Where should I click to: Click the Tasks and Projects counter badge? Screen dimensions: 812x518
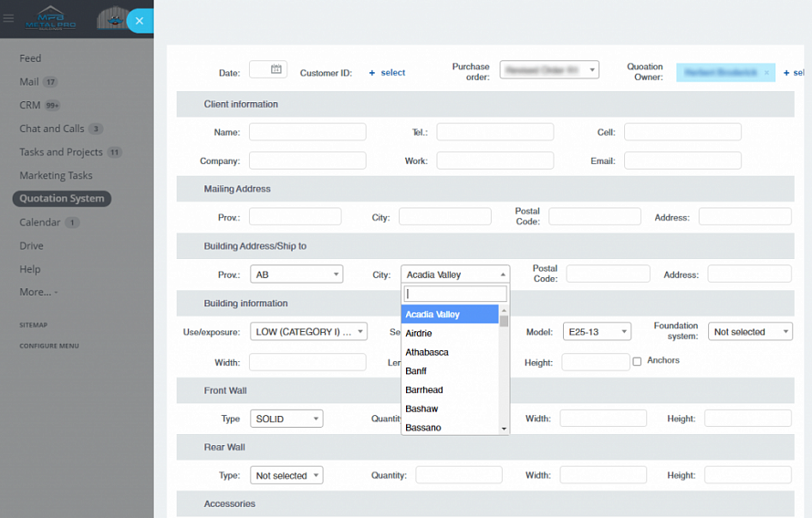coord(114,152)
